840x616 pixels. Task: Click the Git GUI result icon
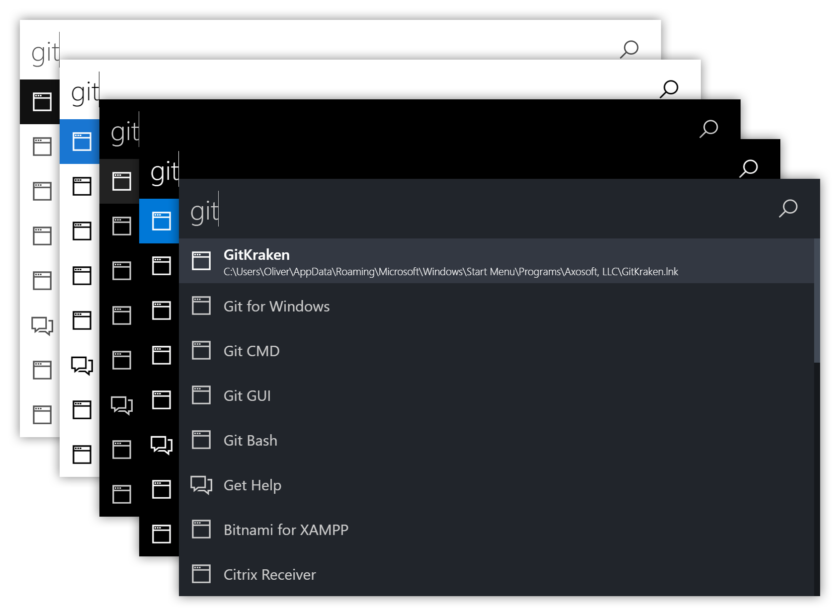click(201, 395)
